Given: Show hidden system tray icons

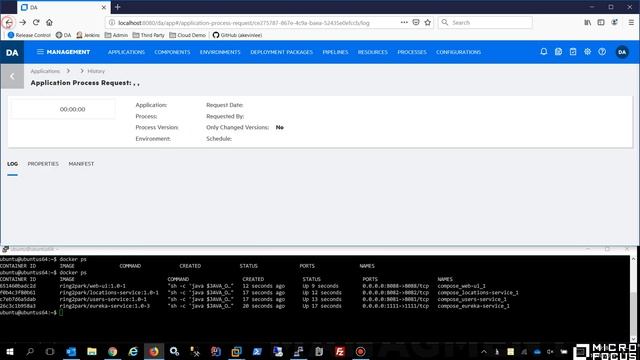Looking at the screenshot, I should pyautogui.click(x=484, y=351).
